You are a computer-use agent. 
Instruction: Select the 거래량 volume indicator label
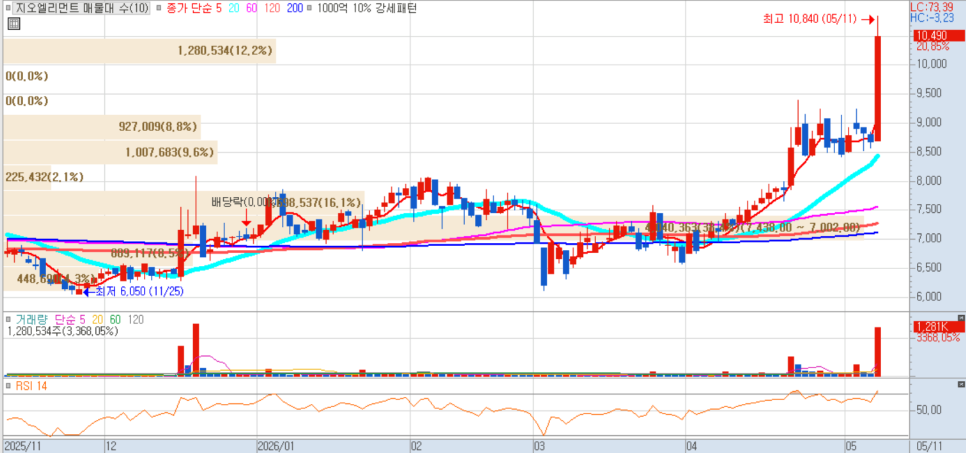pyautogui.click(x=32, y=320)
